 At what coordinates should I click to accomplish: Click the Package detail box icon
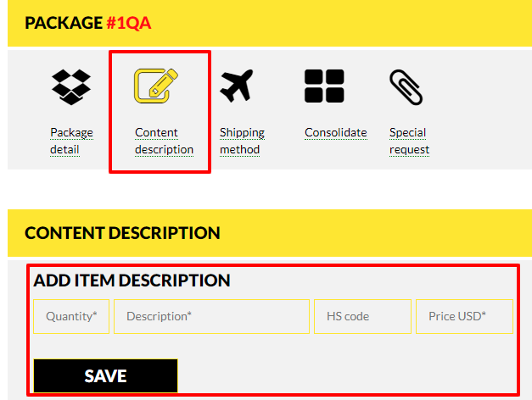tap(71, 86)
